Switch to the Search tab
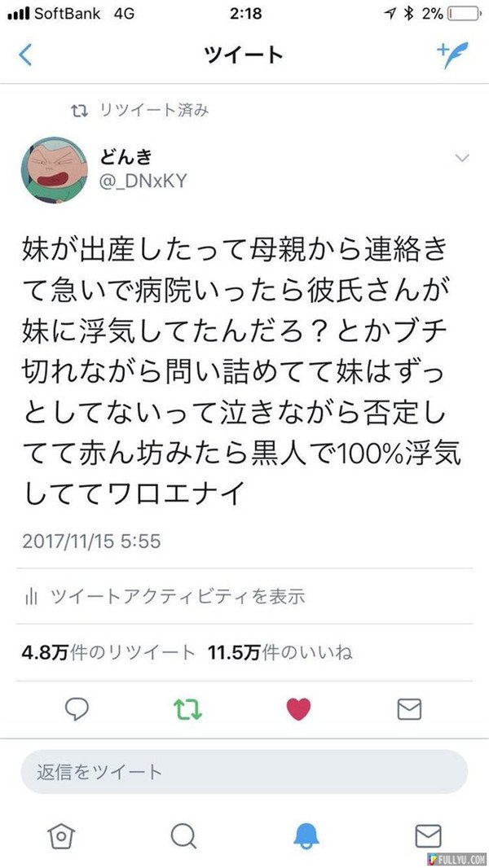Image resolution: width=489 pixels, height=868 pixels. (x=183, y=835)
